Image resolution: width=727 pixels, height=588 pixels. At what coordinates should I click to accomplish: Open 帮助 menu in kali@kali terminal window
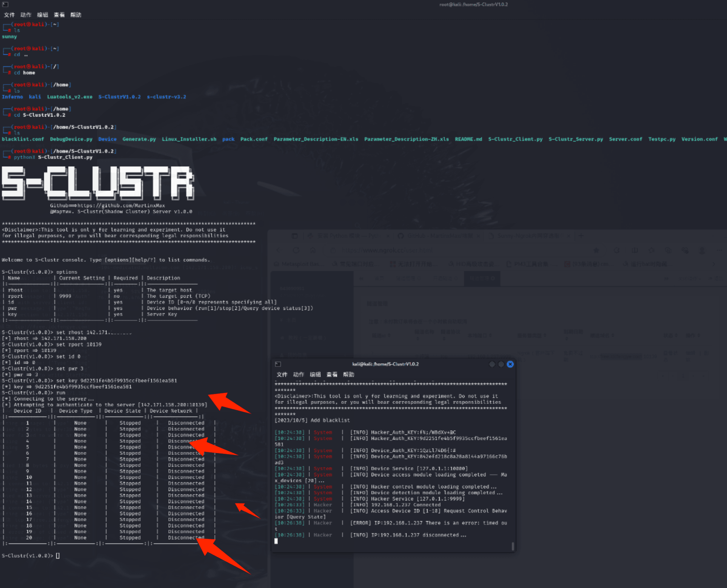(348, 375)
